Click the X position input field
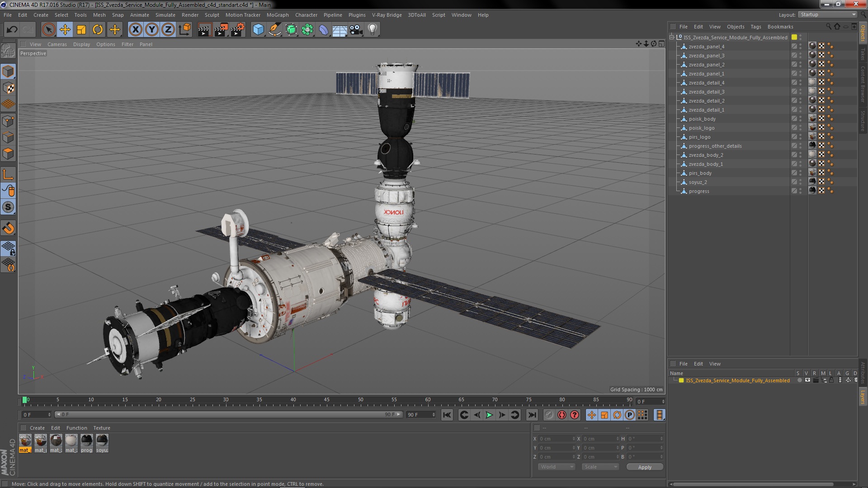Viewport: 868px width, 488px height. (x=557, y=439)
